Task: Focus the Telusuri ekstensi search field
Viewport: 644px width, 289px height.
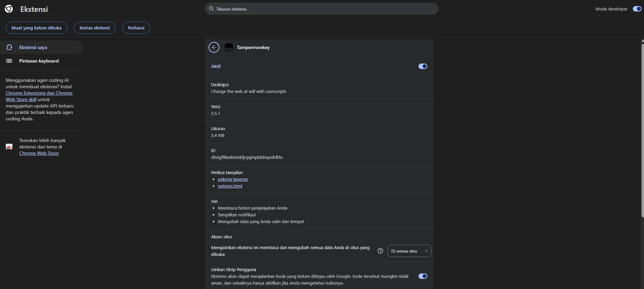Action: coord(322,9)
